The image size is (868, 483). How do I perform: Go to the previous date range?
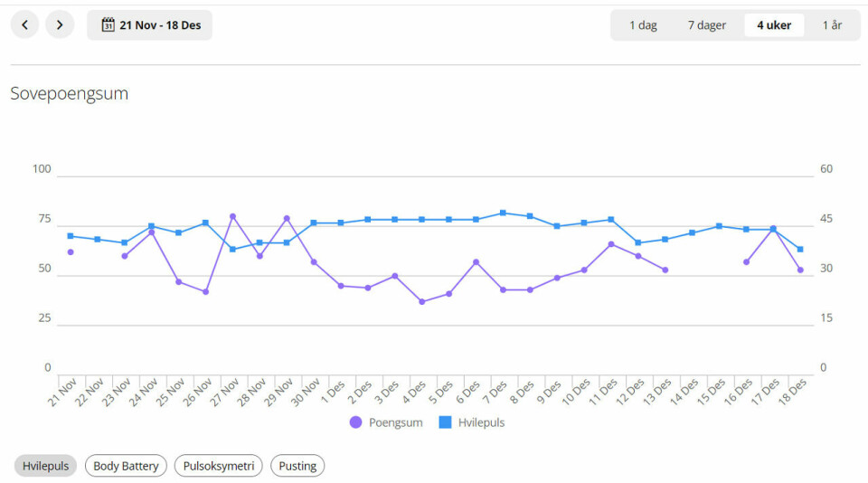point(24,25)
